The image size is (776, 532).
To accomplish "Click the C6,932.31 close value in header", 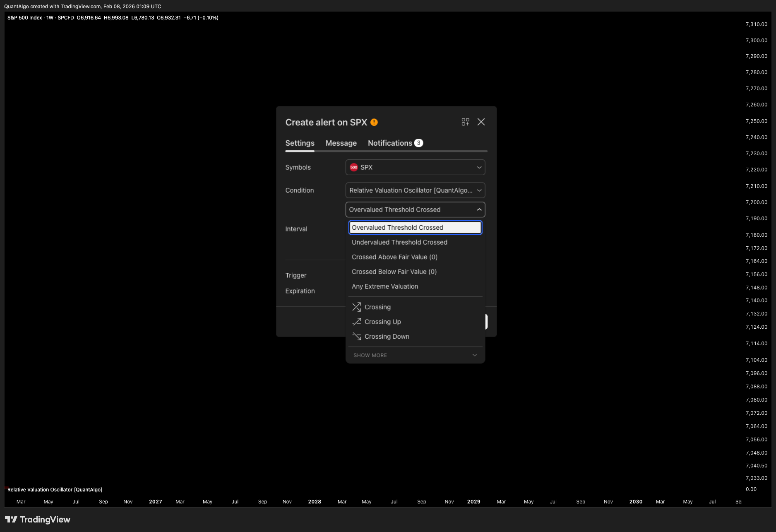I will tap(169, 18).
